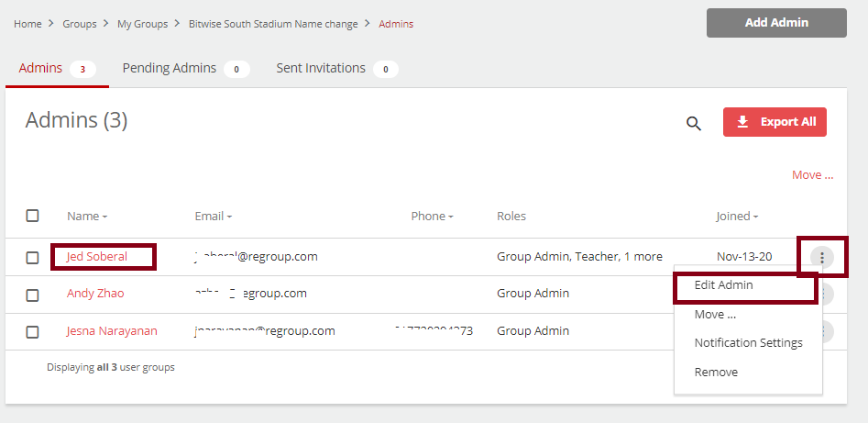
Task: Click the Sent Invitations count badge
Action: (386, 70)
